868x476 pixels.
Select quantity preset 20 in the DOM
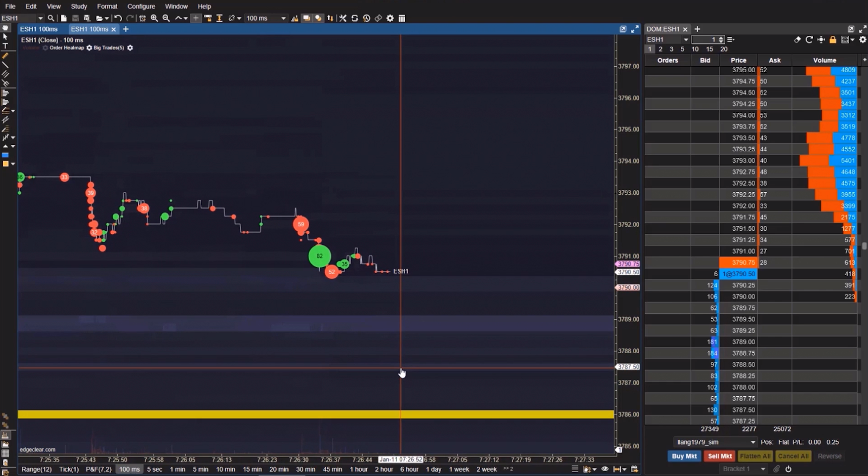click(x=724, y=49)
